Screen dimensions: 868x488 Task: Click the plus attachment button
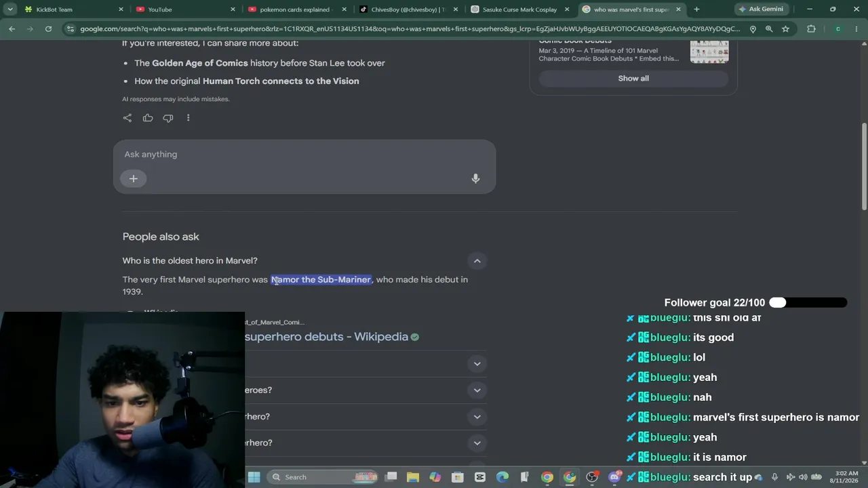pos(134,179)
